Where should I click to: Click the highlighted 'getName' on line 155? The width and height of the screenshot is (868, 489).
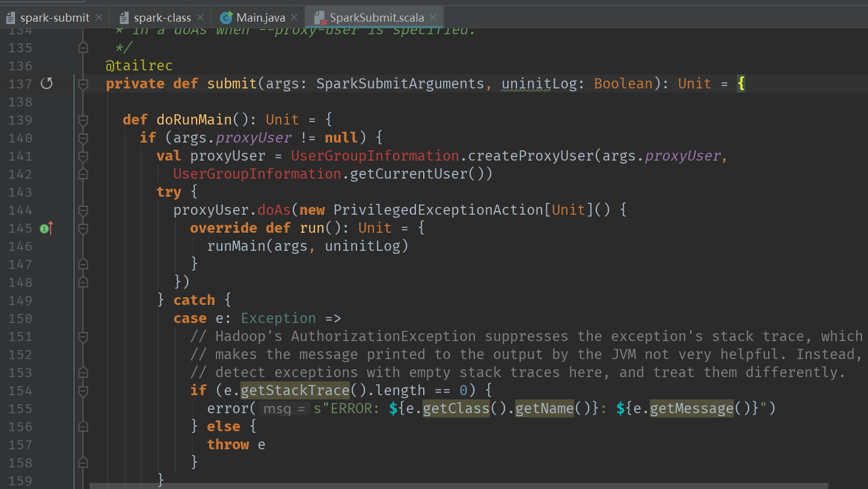pos(545,408)
